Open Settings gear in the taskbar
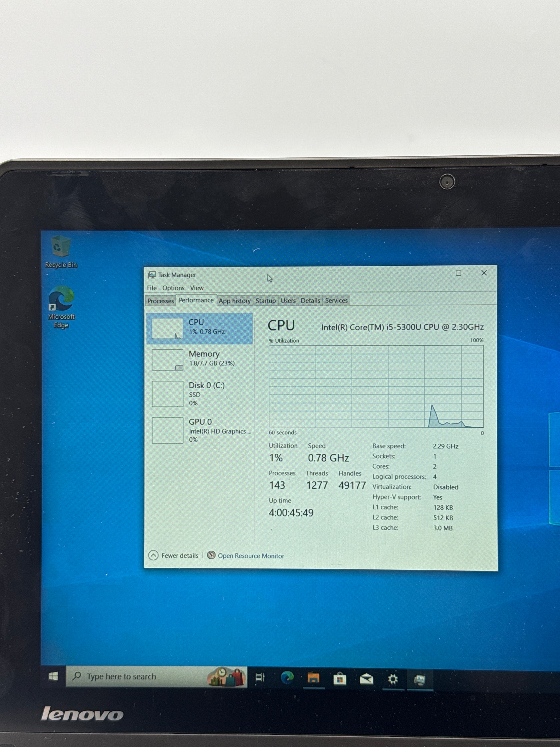 (x=393, y=679)
